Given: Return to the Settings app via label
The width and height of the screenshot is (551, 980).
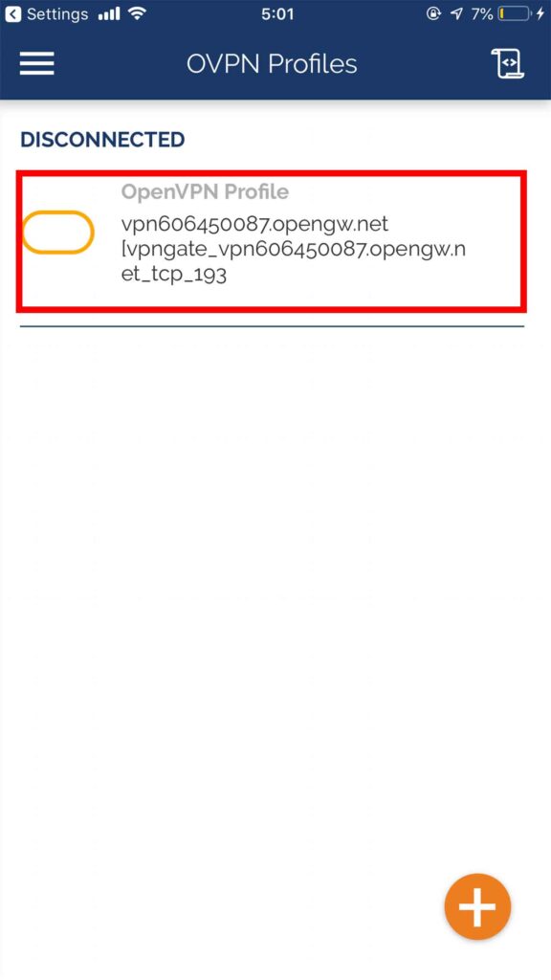Looking at the screenshot, I should [x=58, y=13].
